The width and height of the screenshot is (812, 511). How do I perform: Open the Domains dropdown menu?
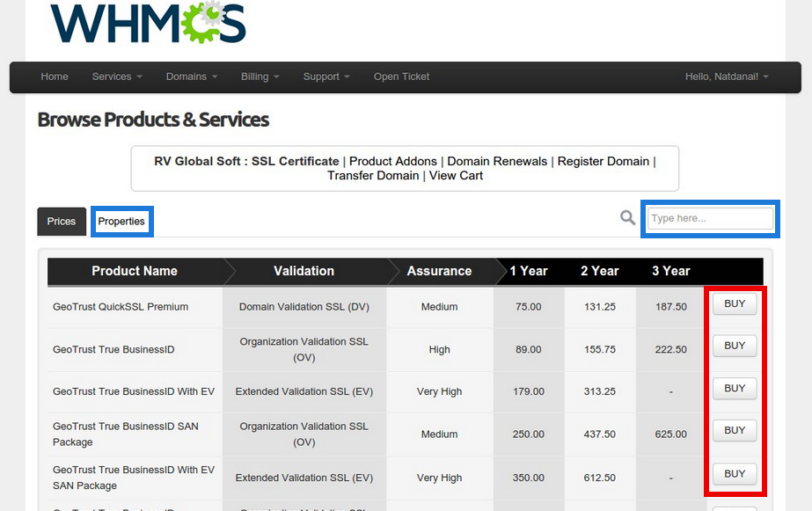click(x=192, y=77)
